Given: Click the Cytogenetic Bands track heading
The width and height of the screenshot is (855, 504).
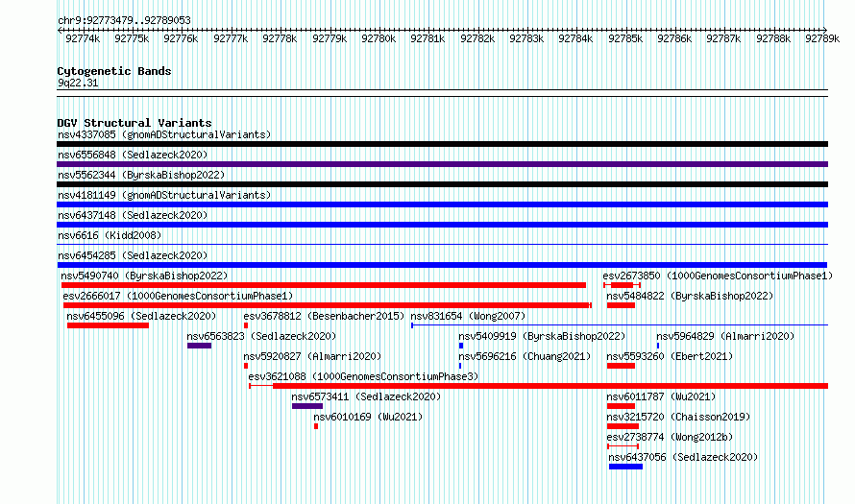Looking at the screenshot, I should 114,71.
